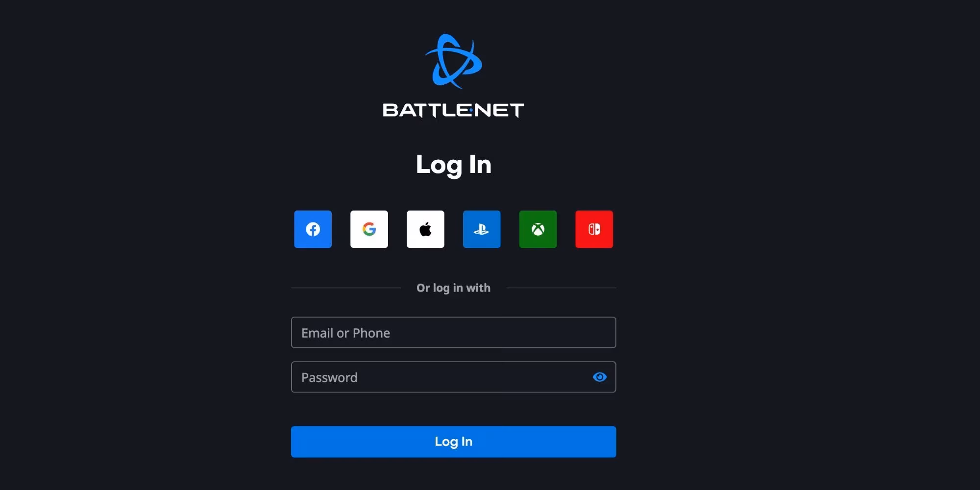Submit with the blue Log In button
The height and width of the screenshot is (490, 980).
pyautogui.click(x=453, y=441)
